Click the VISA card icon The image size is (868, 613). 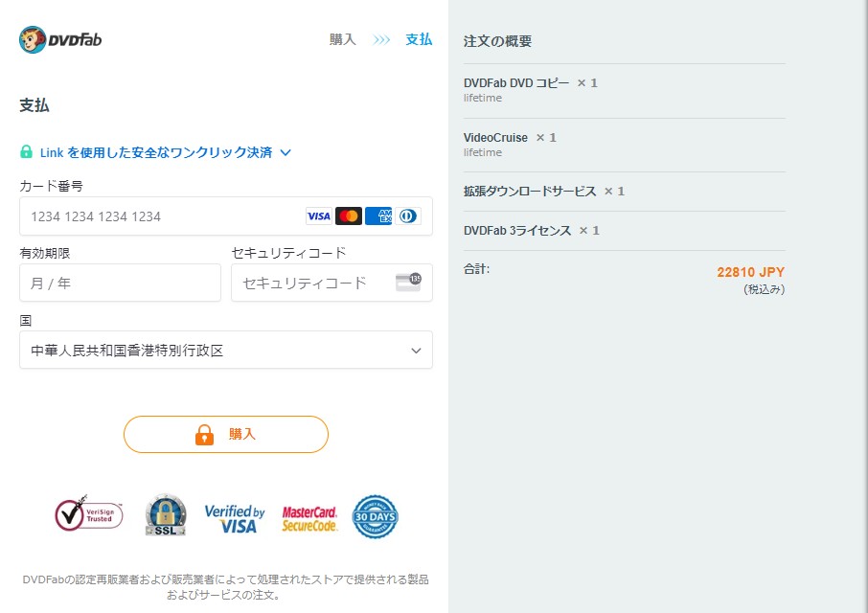[319, 216]
